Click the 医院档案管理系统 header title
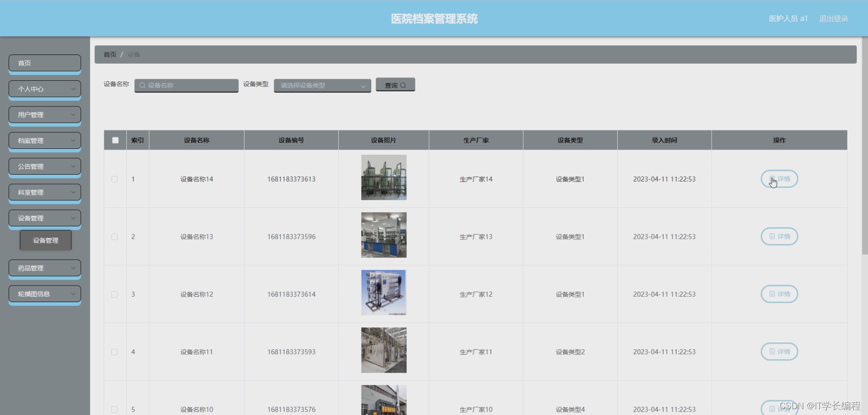This screenshot has height=415, width=868. click(x=434, y=18)
